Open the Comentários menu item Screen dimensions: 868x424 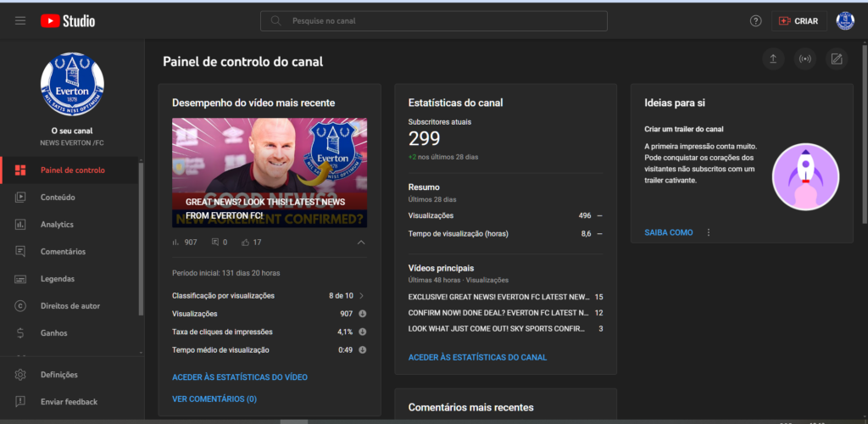click(x=70, y=251)
